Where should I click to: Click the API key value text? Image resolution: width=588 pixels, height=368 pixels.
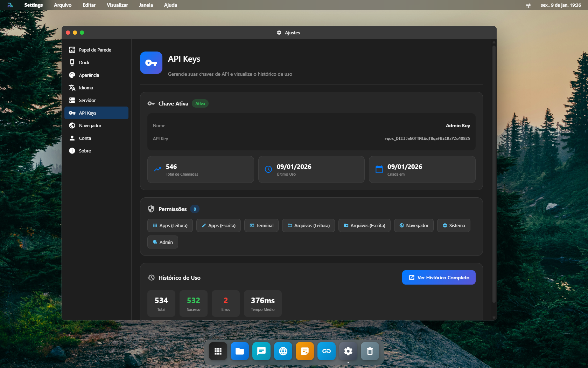click(x=427, y=139)
